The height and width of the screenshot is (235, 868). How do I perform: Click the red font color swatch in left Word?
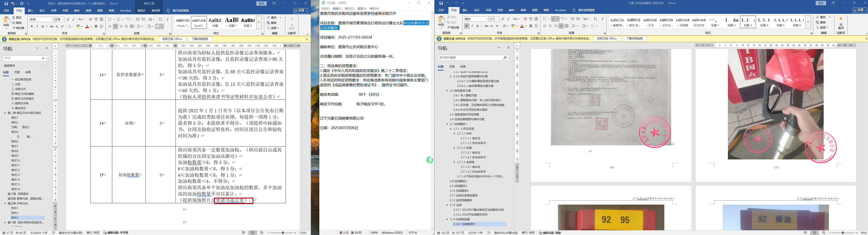click(87, 26)
